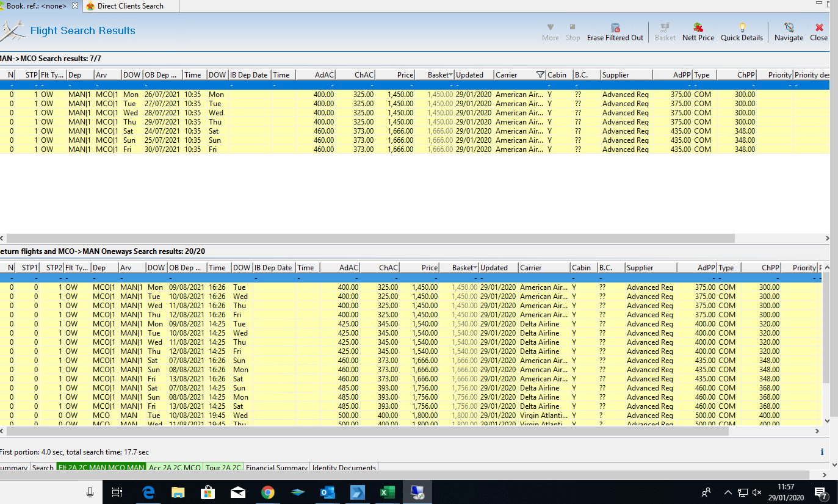Sort by Basket column in top grid

pyautogui.click(x=437, y=75)
